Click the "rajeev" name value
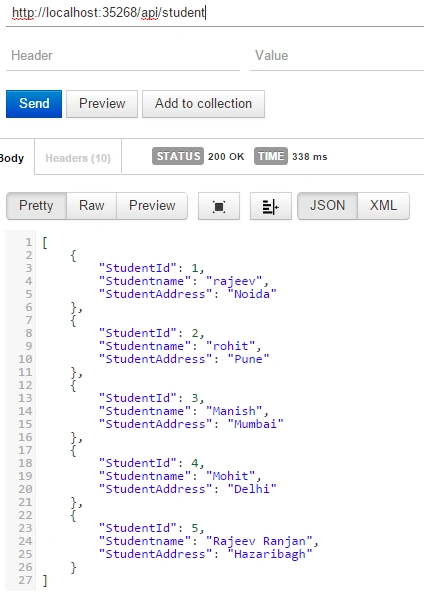This screenshot has width=424, height=599. (x=234, y=281)
